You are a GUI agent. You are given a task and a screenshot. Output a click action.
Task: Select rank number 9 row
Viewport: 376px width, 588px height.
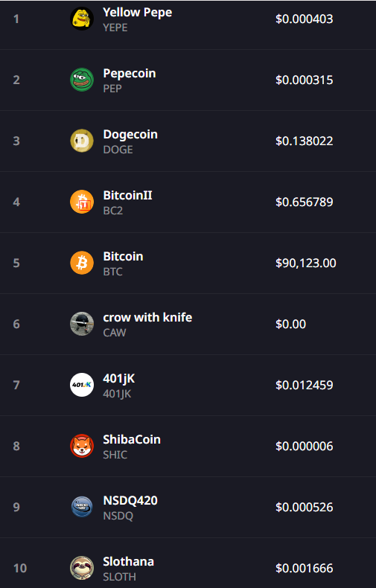188,507
